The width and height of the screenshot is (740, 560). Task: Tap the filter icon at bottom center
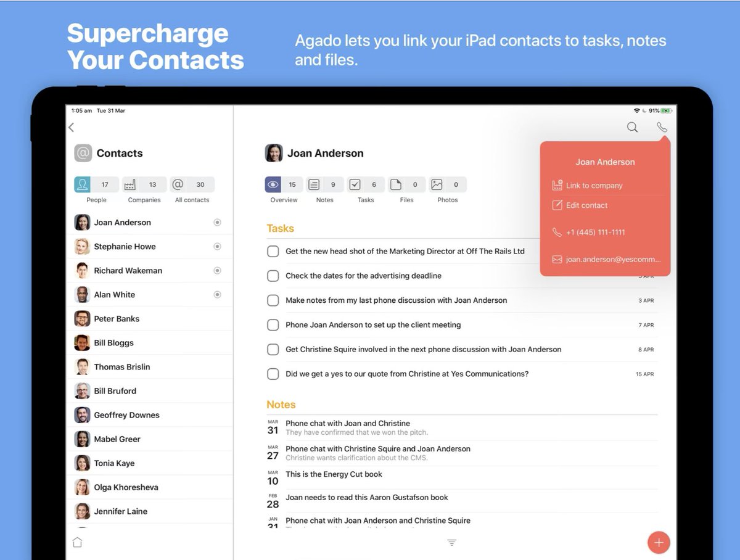coord(451,541)
